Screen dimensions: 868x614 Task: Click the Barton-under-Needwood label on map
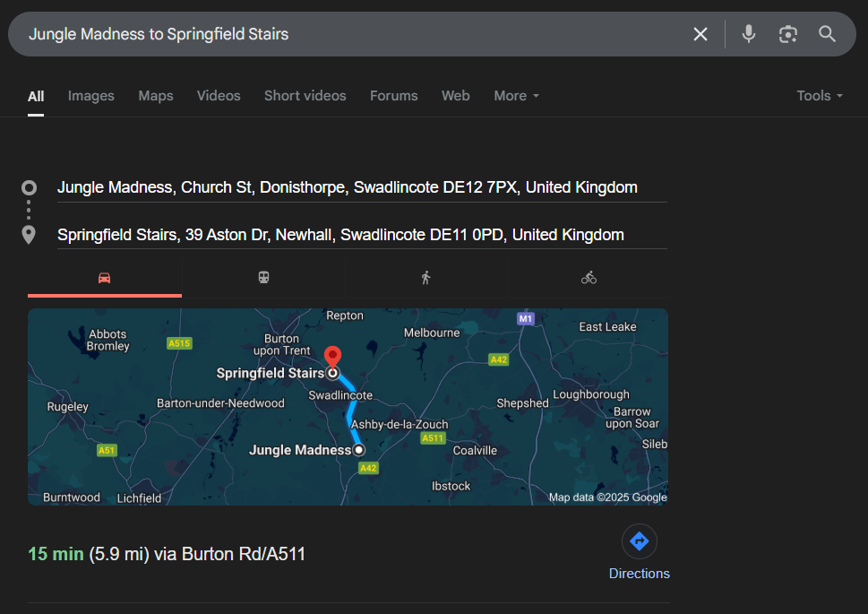point(220,402)
